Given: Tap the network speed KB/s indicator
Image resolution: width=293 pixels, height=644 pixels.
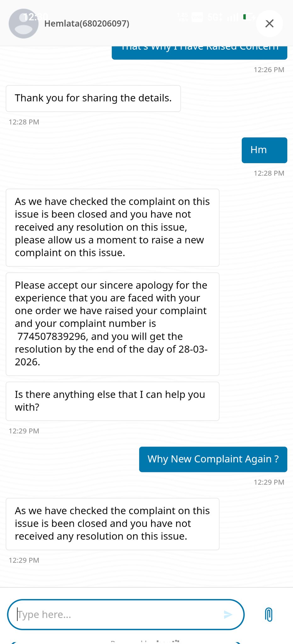Looking at the screenshot, I should click(183, 17).
